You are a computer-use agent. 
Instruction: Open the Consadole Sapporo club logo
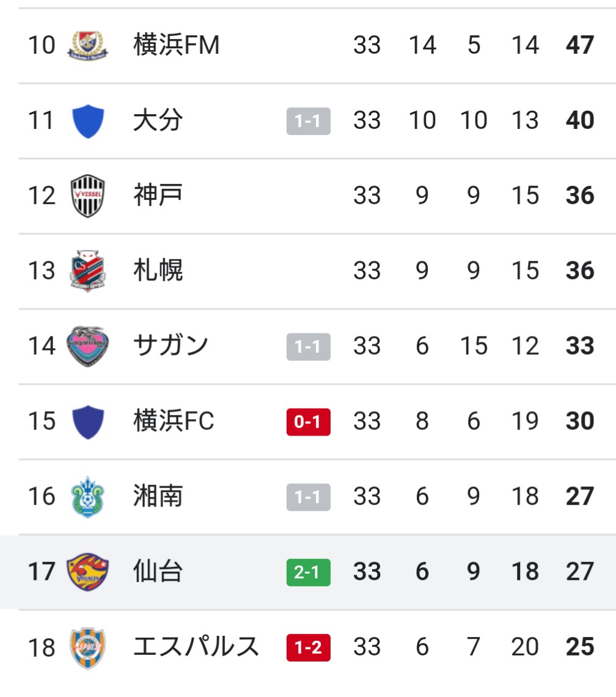pyautogui.click(x=88, y=271)
